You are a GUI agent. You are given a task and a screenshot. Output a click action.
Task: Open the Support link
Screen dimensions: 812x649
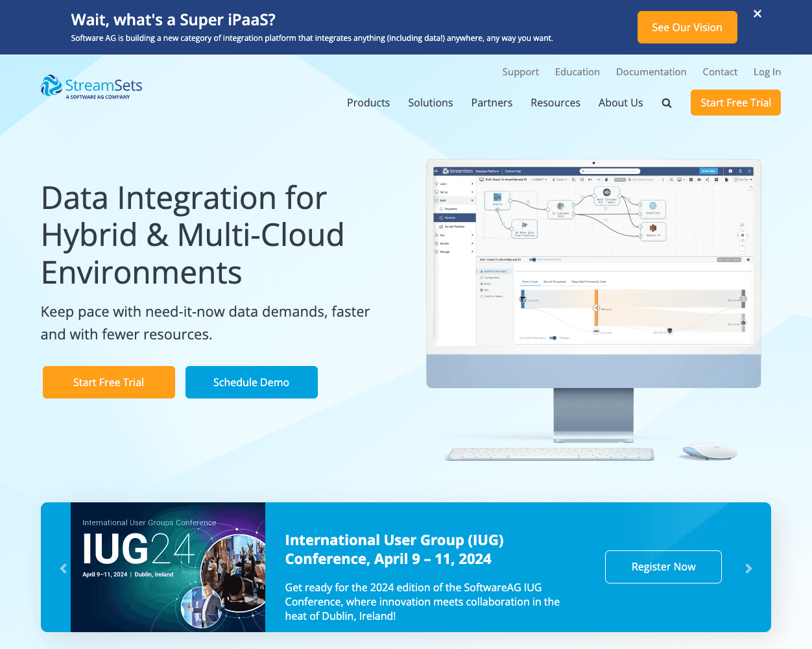tap(521, 72)
